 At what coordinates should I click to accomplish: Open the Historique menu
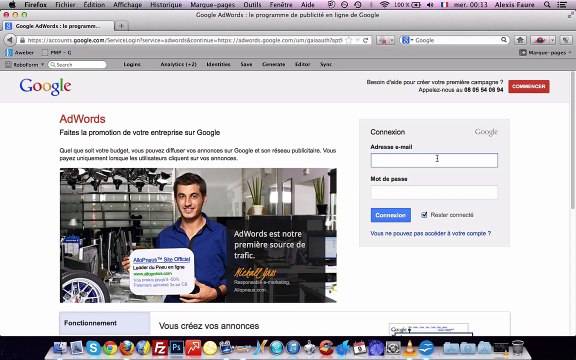166,5
